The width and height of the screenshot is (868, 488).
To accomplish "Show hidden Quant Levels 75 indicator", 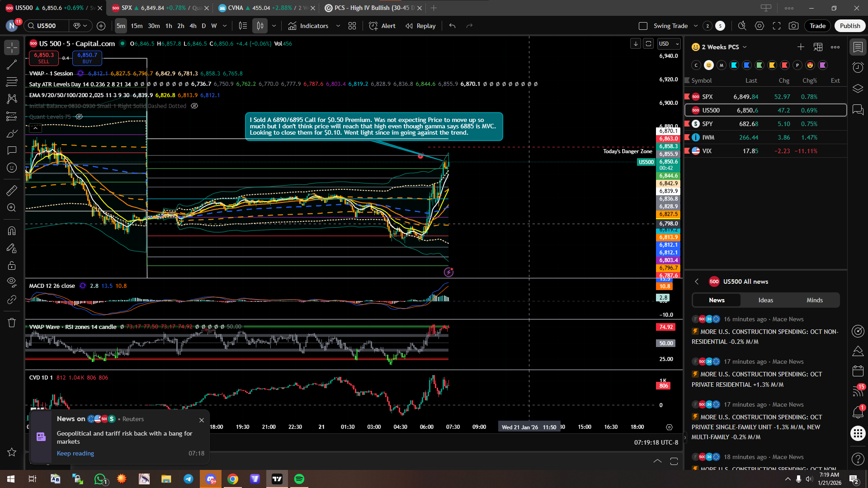I will pos(79,117).
